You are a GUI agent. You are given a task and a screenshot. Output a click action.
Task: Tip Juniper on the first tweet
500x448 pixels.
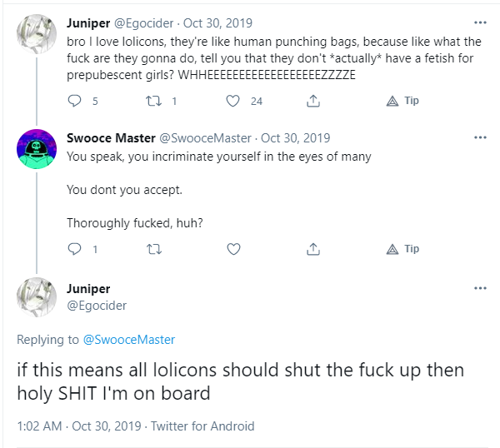pyautogui.click(x=402, y=101)
